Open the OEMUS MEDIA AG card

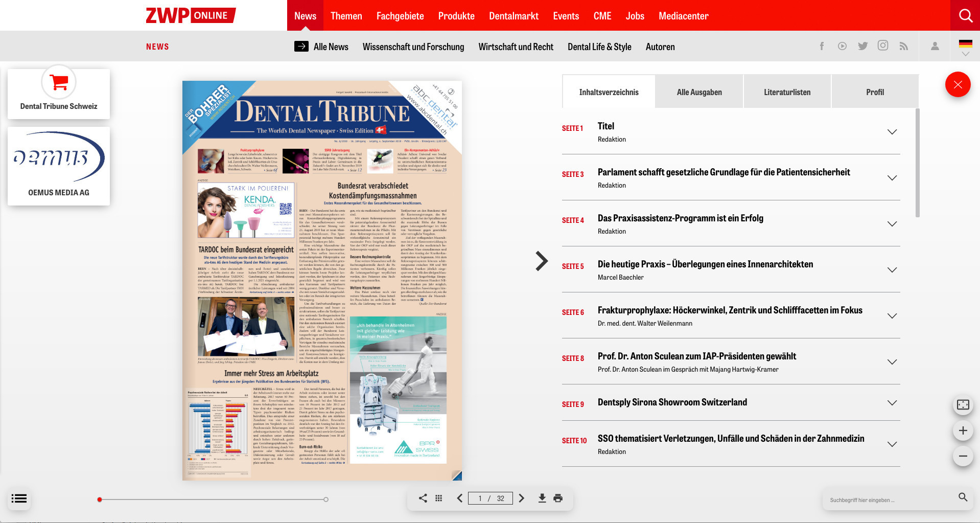point(59,166)
